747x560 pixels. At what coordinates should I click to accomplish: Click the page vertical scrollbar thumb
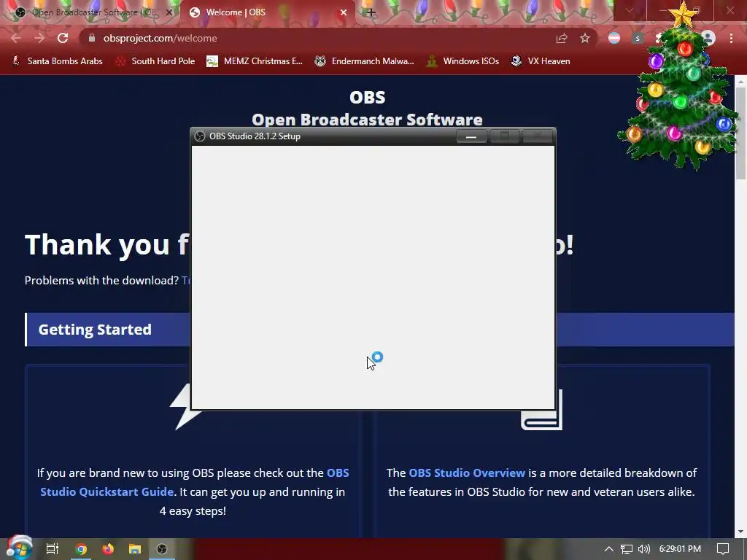740,133
